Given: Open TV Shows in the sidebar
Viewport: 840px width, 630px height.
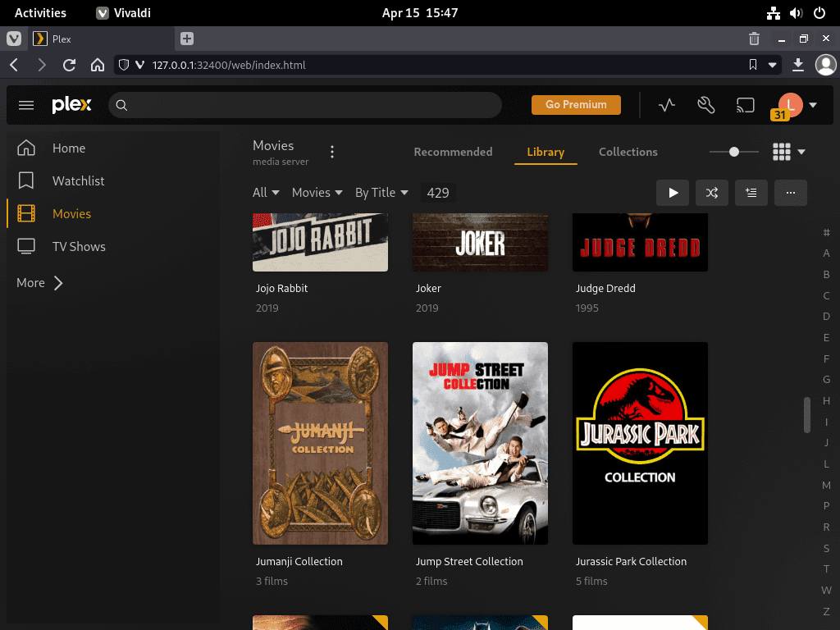Looking at the screenshot, I should point(79,246).
